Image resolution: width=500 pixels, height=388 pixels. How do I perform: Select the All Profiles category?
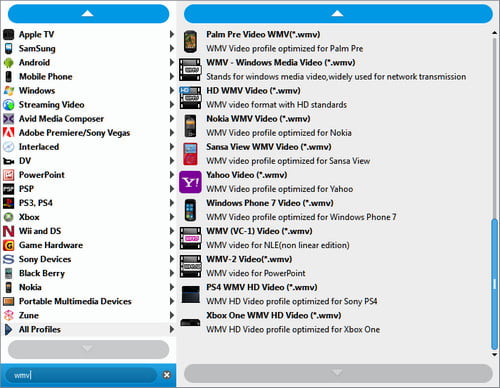(88, 329)
